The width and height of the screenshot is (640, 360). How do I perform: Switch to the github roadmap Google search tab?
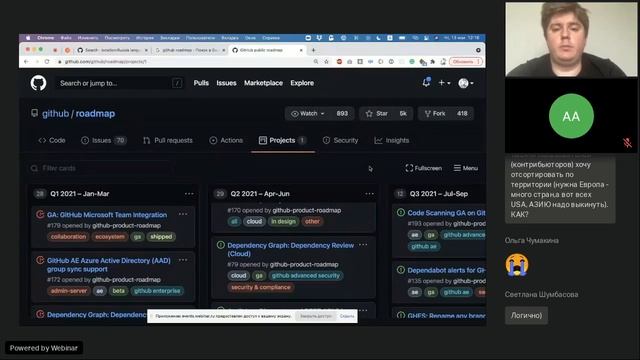pos(190,50)
